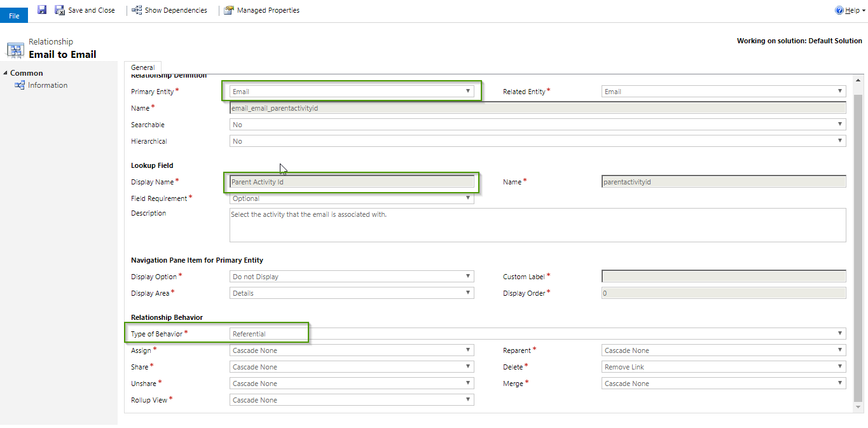Select Information in left navigation
The width and height of the screenshot is (868, 428).
coord(48,85)
